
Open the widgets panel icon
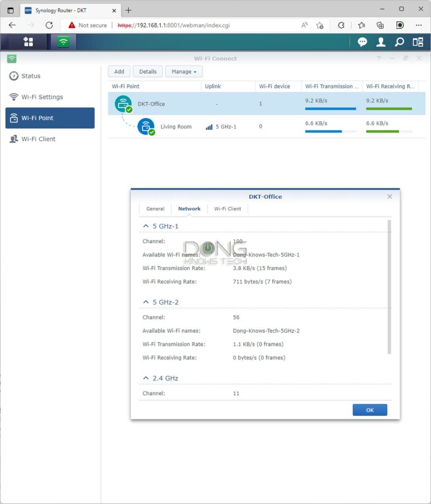coord(418,42)
